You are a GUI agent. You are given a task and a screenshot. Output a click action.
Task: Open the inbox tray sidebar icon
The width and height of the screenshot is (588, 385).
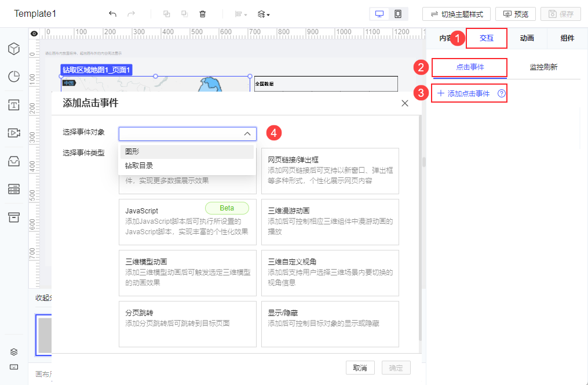coord(14,161)
